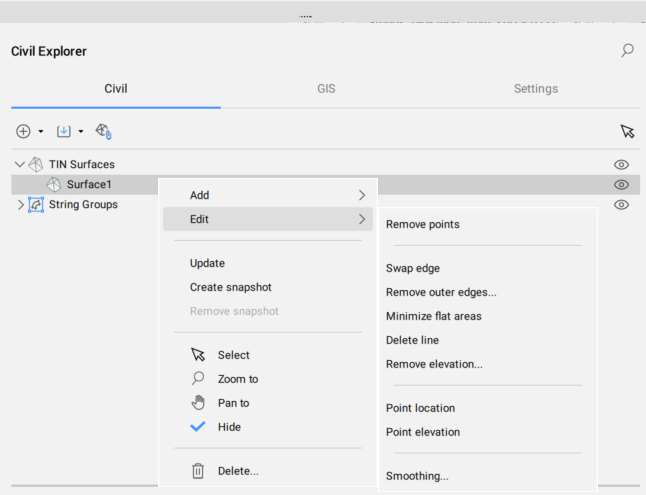Click the trash icon next to Delete
This screenshot has width=646, height=495.
pos(198,470)
